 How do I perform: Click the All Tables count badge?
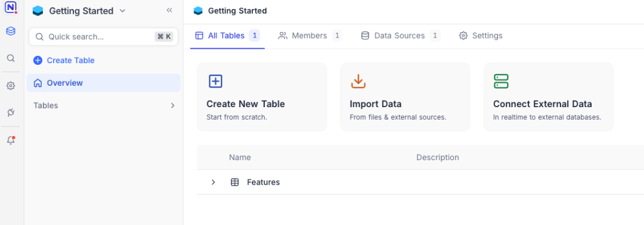[255, 36]
